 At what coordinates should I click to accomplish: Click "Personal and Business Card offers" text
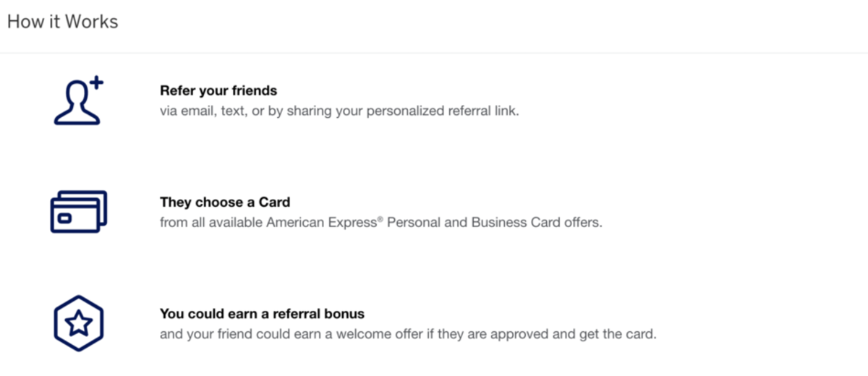[494, 223]
